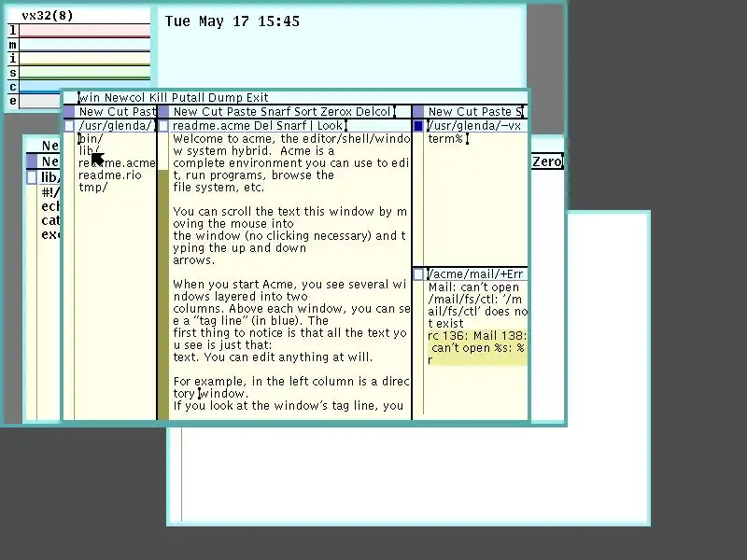Click Snarf in column tag next to Sort

pyautogui.click(x=276, y=112)
